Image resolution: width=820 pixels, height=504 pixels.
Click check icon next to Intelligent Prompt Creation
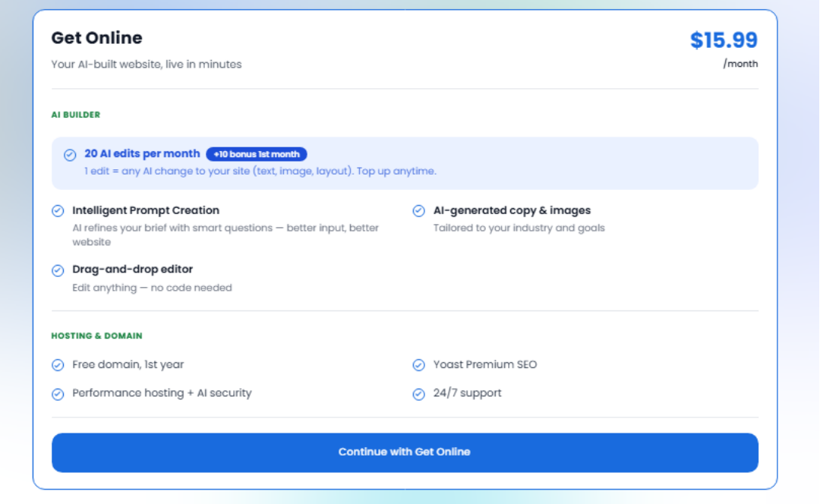pos(58,211)
